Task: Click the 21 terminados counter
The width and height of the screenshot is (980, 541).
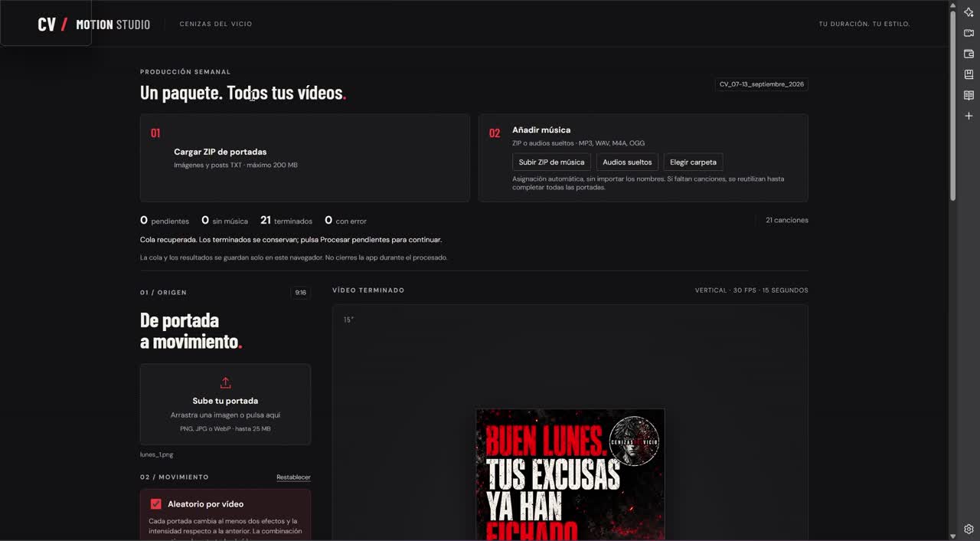Action: coord(286,221)
